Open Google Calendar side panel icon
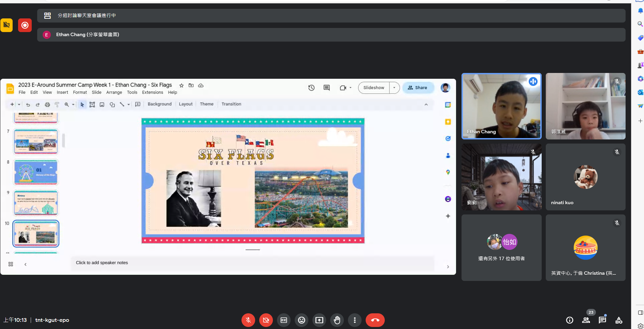644x329 pixels. coord(448,105)
